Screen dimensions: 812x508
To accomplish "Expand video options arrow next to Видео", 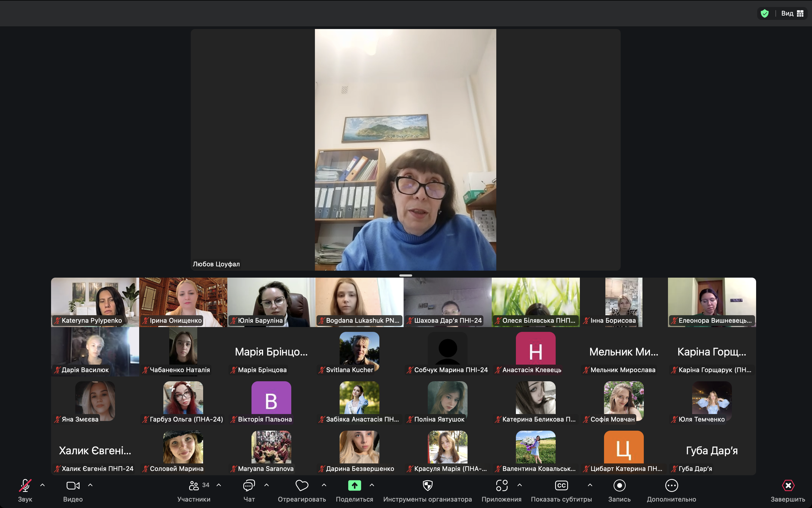I will pos(90,485).
